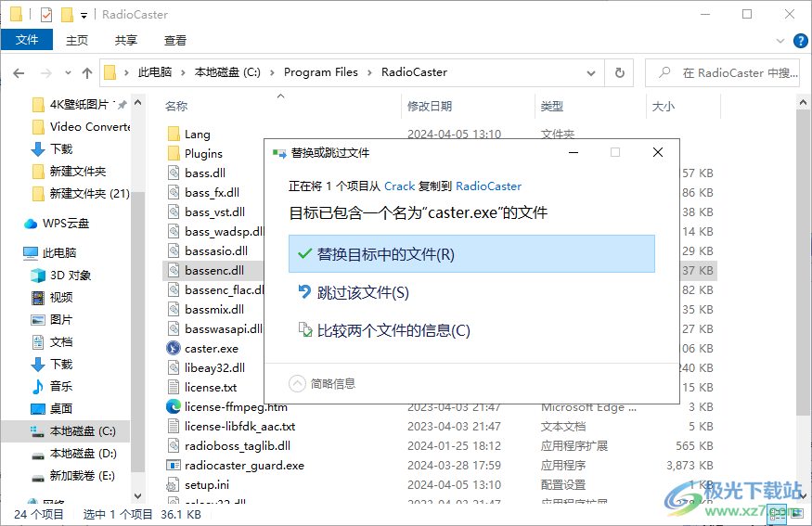The width and height of the screenshot is (812, 526).
Task: Click the Properties quick access toolbar icon
Action: click(46, 15)
